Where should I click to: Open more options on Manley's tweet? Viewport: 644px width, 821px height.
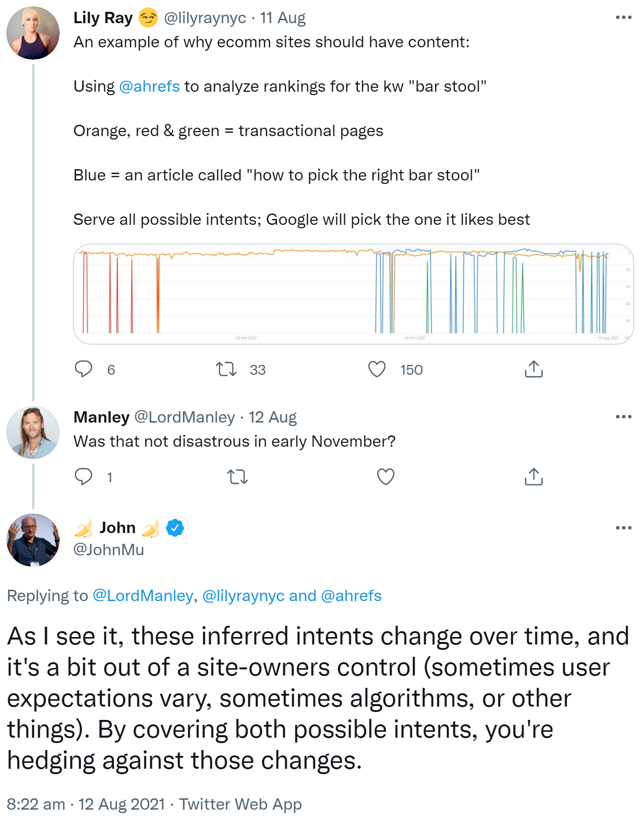pos(623,417)
